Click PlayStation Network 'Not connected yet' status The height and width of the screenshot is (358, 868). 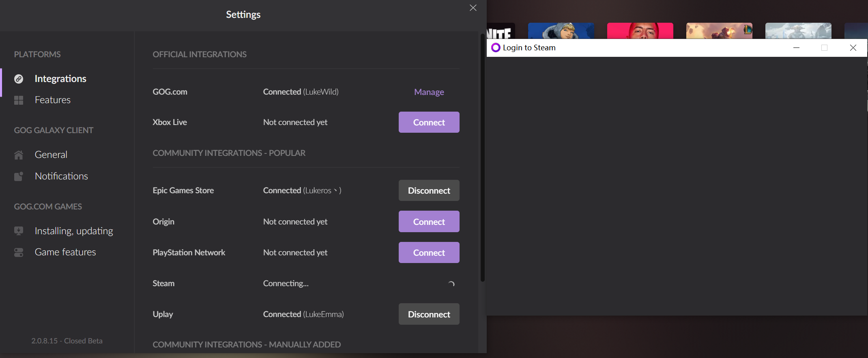click(295, 252)
